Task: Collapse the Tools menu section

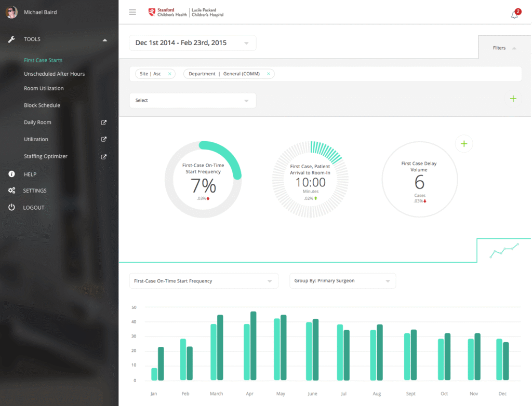Action: click(x=104, y=39)
